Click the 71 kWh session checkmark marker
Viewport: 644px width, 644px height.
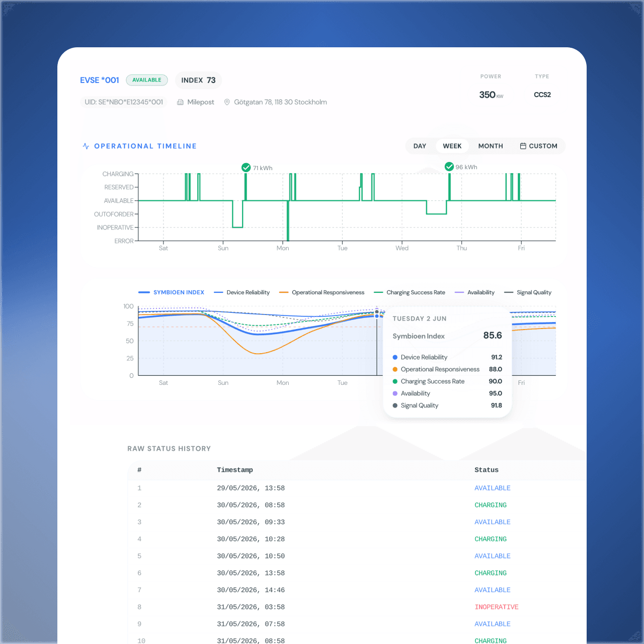246,168
